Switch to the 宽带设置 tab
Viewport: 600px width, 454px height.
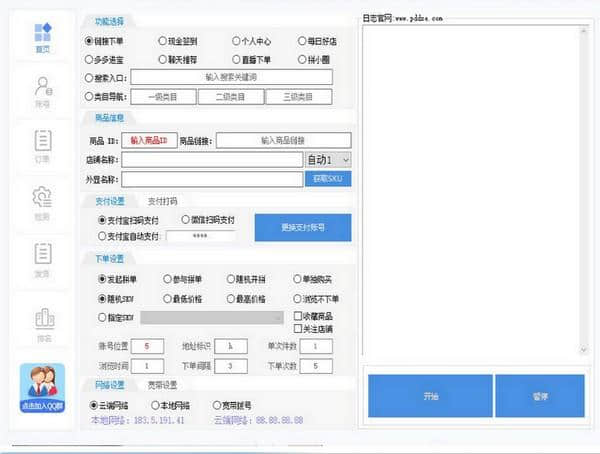click(162, 384)
